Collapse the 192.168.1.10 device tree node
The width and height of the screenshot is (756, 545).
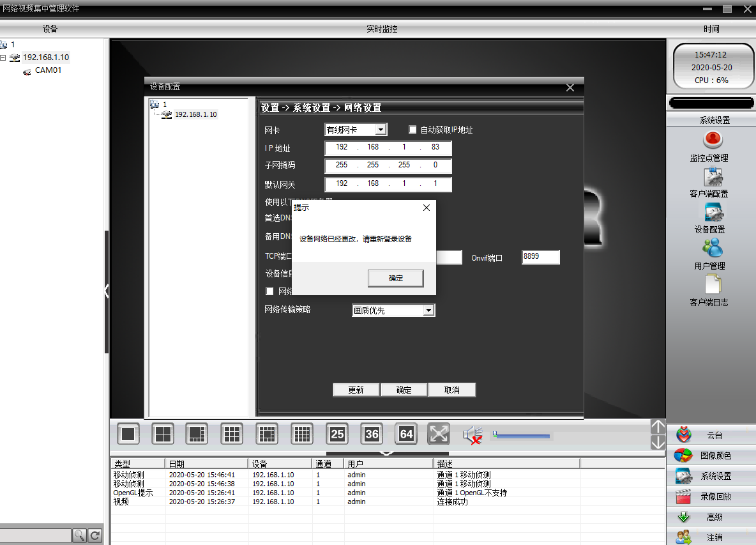3,58
